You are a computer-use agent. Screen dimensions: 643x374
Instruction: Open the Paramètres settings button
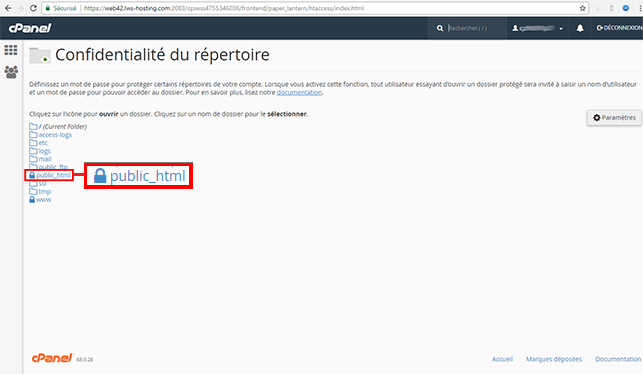point(614,118)
